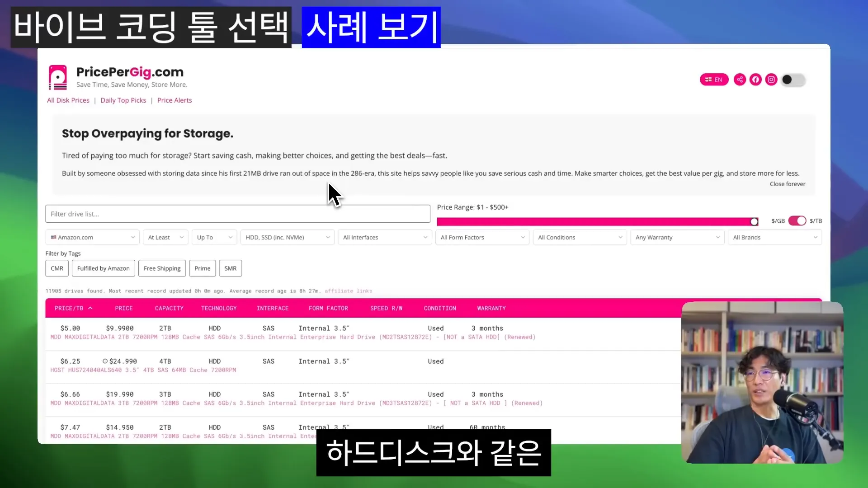The width and height of the screenshot is (868, 488).
Task: Click the PricePerGig hard drive logo icon
Action: click(x=58, y=77)
